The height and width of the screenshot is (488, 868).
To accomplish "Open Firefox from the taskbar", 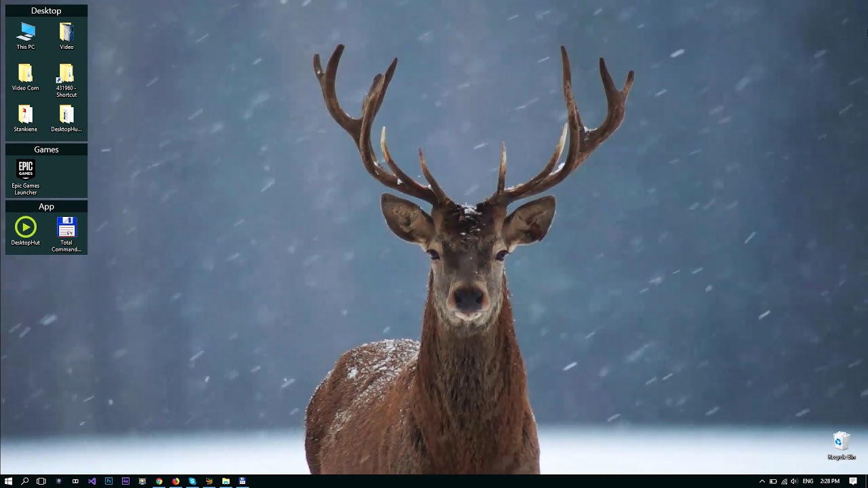I will click(176, 481).
